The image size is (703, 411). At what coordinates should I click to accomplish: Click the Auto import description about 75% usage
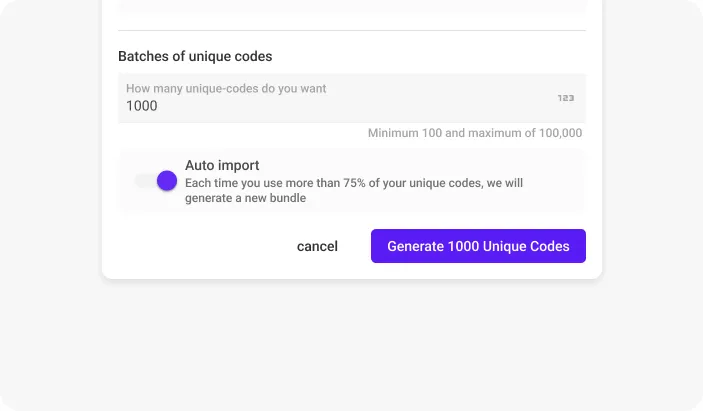(353, 183)
